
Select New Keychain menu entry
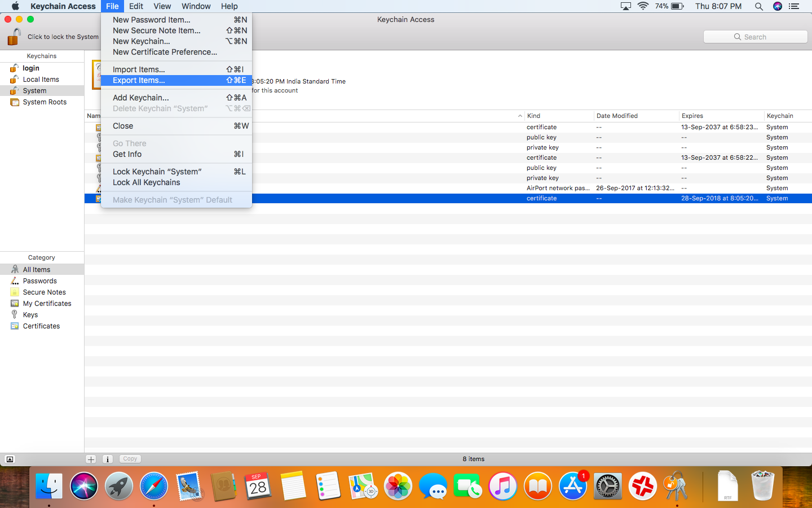pyautogui.click(x=176, y=41)
